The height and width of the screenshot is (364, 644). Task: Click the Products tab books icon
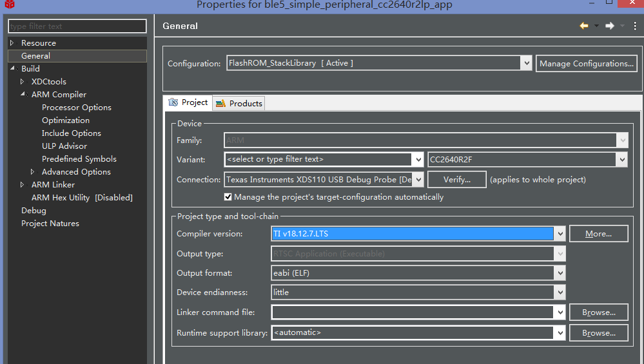220,104
